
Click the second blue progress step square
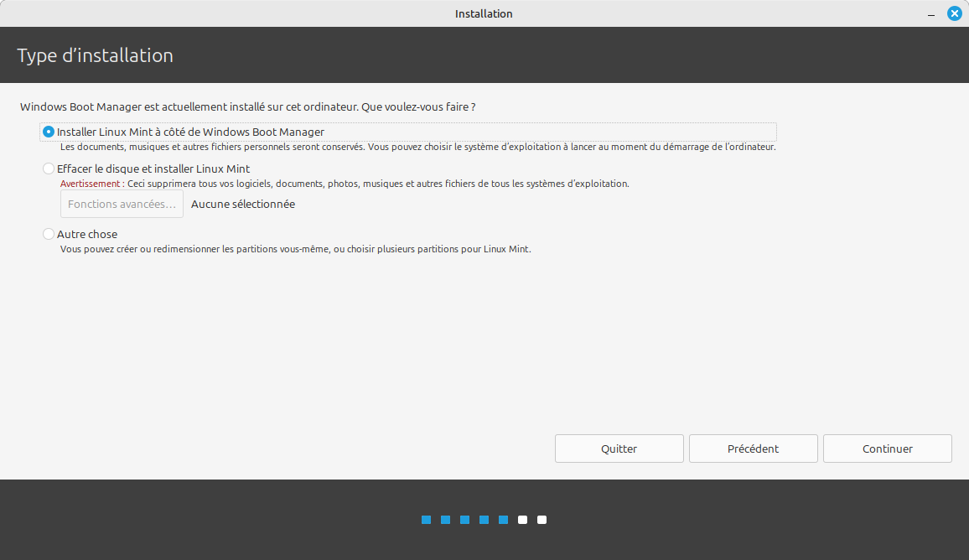tap(445, 520)
